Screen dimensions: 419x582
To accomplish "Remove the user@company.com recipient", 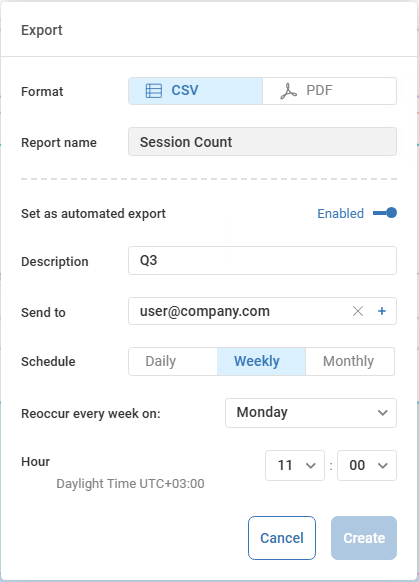I will point(358,311).
